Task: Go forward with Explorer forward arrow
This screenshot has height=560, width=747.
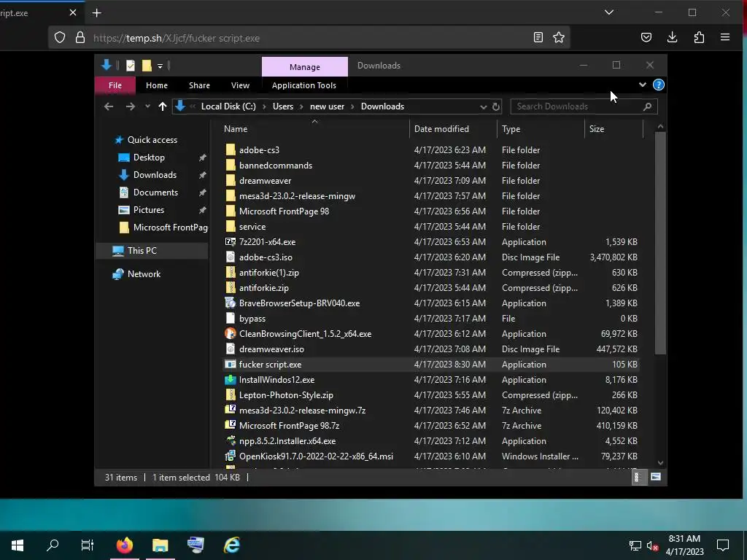Action: pos(130,106)
